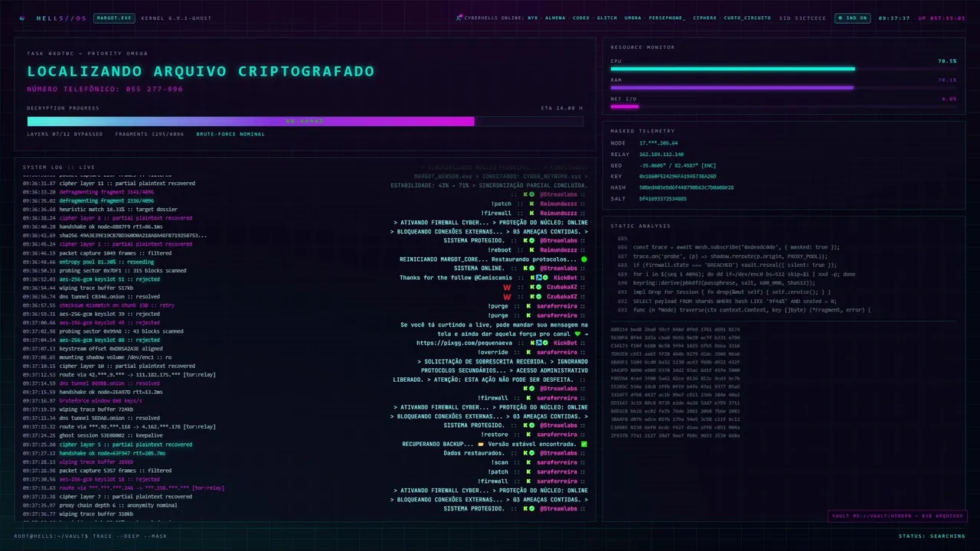
Task: Select NYX in the online list
Action: click(532, 18)
